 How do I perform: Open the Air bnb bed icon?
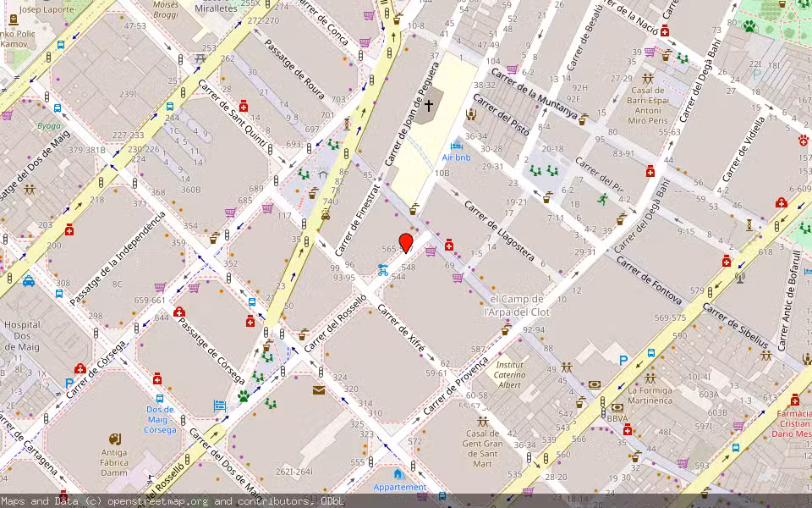pyautogui.click(x=456, y=146)
